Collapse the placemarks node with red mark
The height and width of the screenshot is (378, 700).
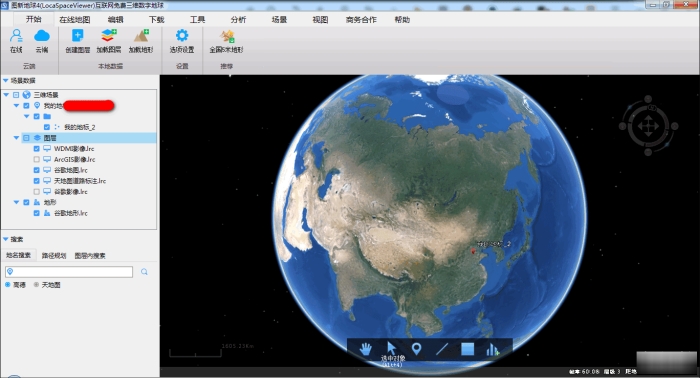17,106
